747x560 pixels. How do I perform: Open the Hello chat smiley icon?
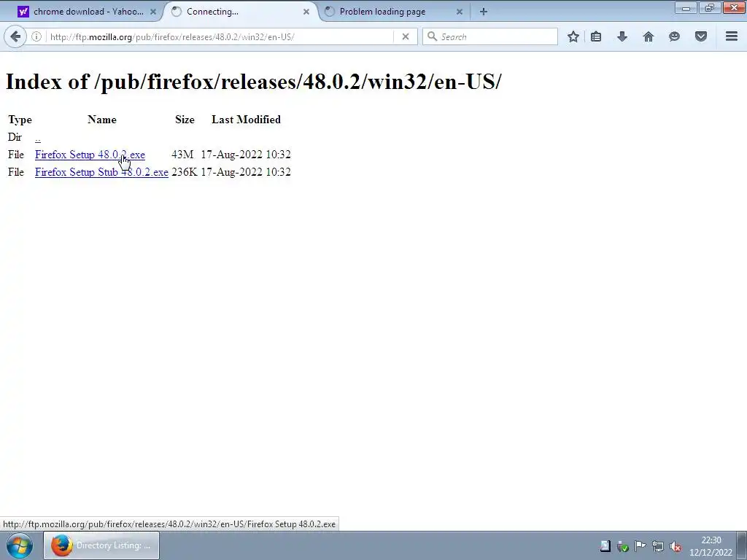[674, 36]
